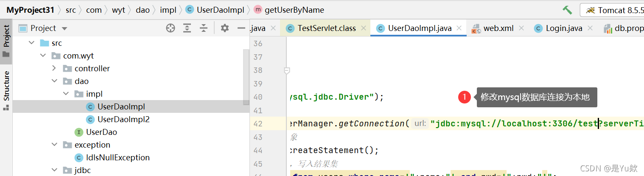644x176 pixels.
Task: Close the TestServlet.class tab
Action: 364,28
